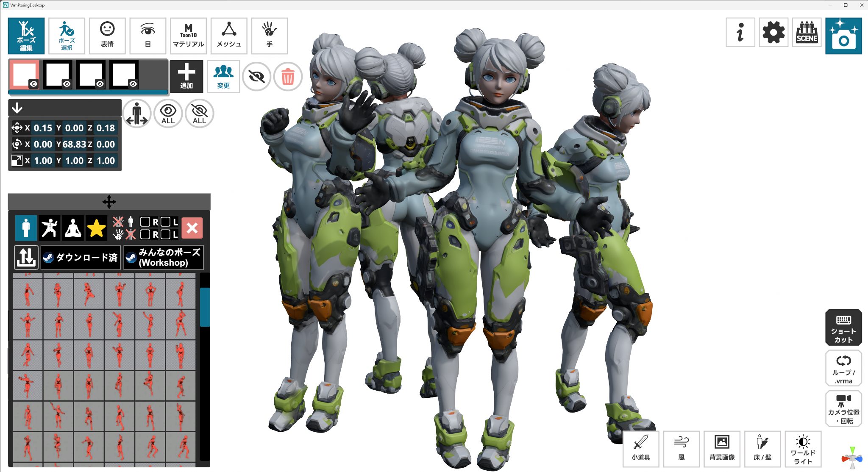This screenshot has width=868, height=472.
Task: Switch to the 表情 expression tab
Action: click(x=107, y=36)
